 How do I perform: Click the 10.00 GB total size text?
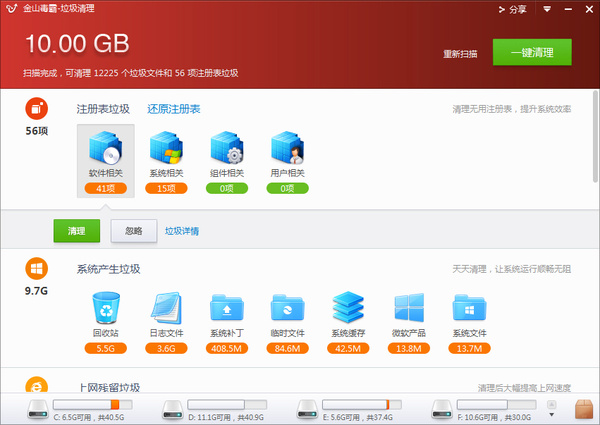(x=77, y=43)
